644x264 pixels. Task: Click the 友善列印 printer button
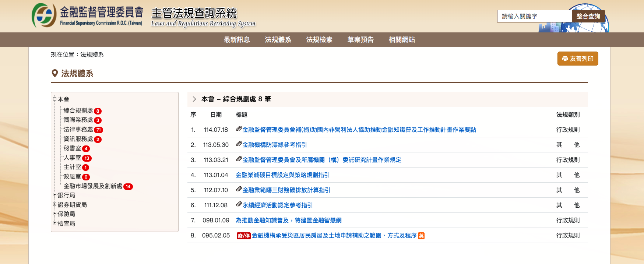(x=578, y=59)
